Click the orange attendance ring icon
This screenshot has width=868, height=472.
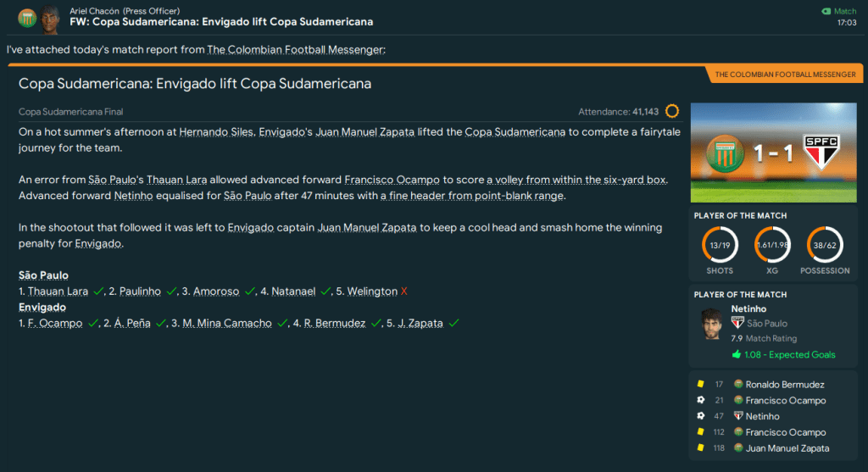[672, 111]
